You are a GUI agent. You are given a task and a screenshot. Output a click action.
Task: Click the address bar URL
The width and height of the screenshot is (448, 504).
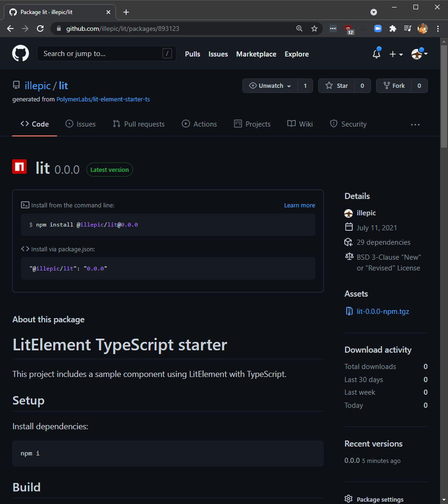click(x=123, y=28)
